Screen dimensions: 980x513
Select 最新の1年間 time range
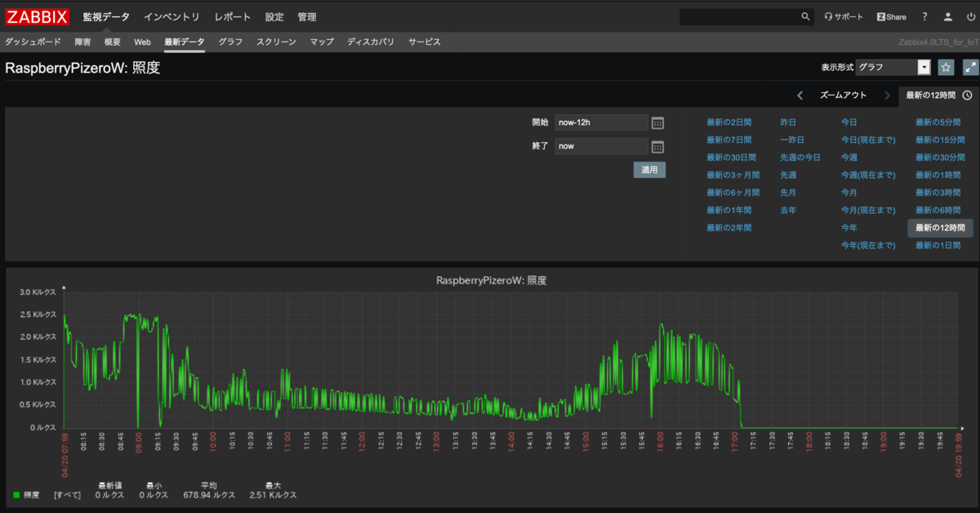click(x=728, y=210)
